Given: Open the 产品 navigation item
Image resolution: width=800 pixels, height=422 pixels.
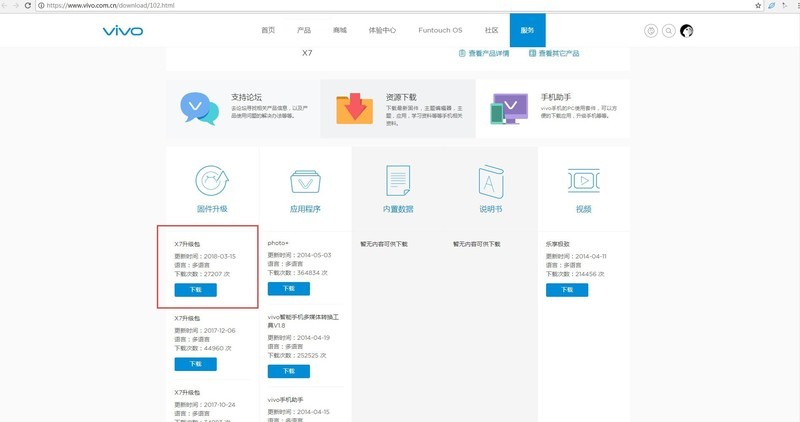Looking at the screenshot, I should pos(304,30).
